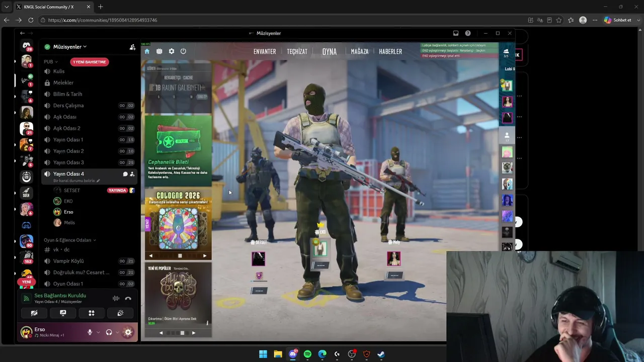The height and width of the screenshot is (362, 644).
Task: Join Yayın Odası 3 voice channel
Action: click(89, 162)
